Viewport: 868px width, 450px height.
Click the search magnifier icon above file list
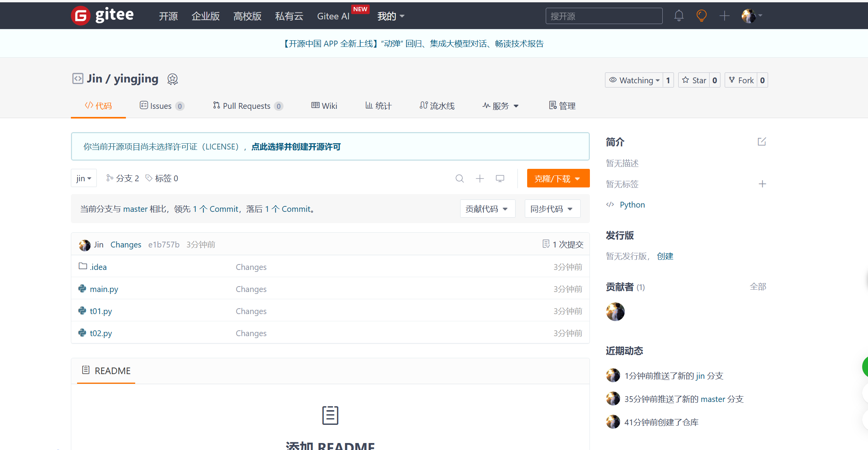(459, 179)
